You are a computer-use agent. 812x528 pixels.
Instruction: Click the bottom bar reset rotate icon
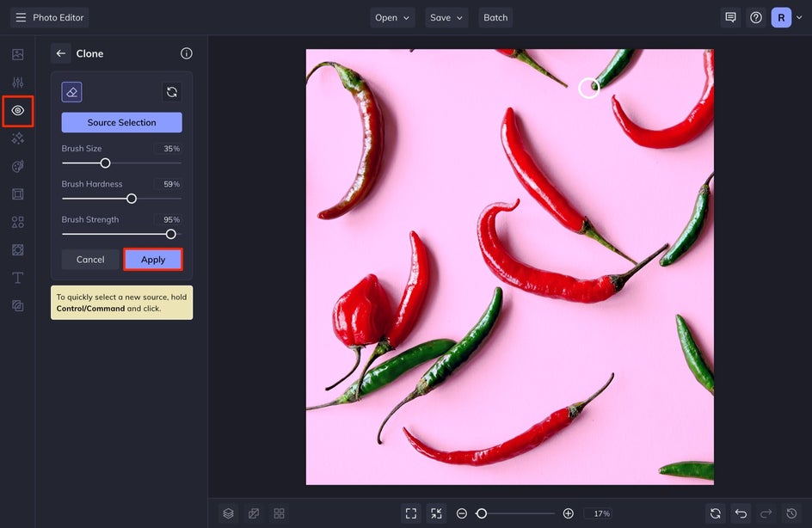[x=716, y=513]
